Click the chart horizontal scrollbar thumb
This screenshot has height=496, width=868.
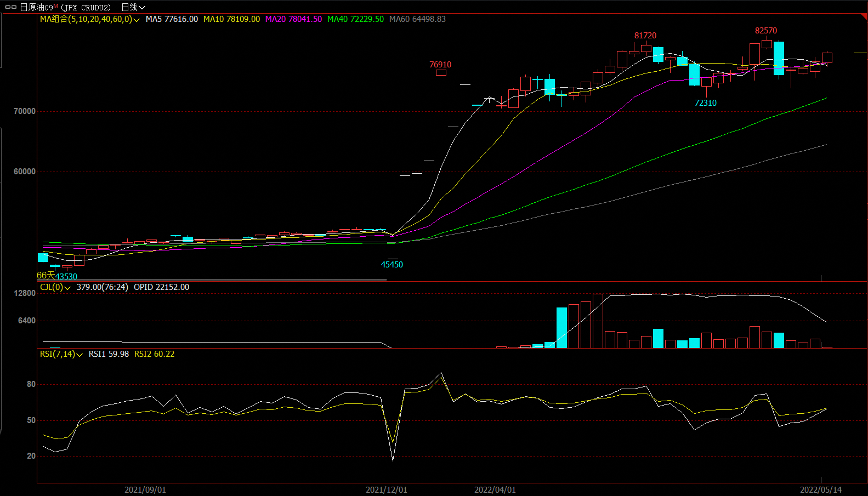[212, 280]
